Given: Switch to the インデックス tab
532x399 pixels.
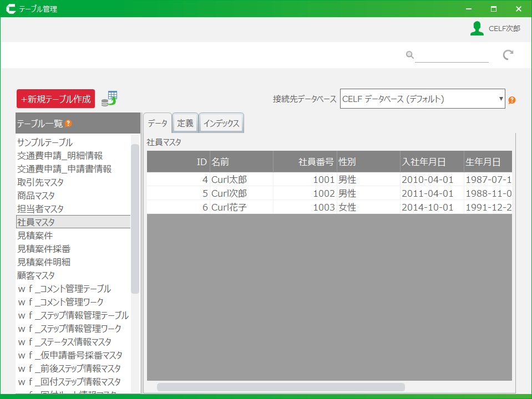Looking at the screenshot, I should click(221, 124).
